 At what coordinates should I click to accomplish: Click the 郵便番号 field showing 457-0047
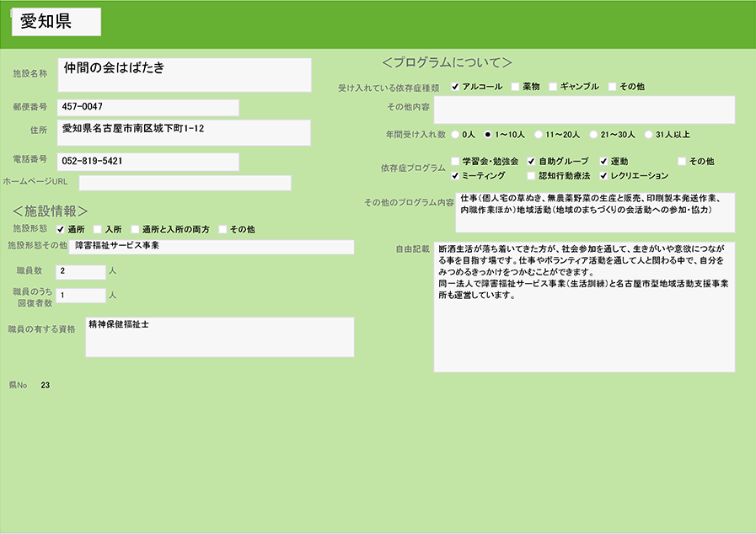pyautogui.click(x=147, y=108)
